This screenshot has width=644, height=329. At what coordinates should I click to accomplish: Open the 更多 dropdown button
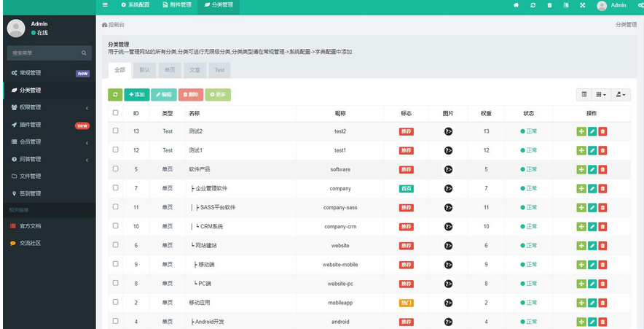point(218,95)
